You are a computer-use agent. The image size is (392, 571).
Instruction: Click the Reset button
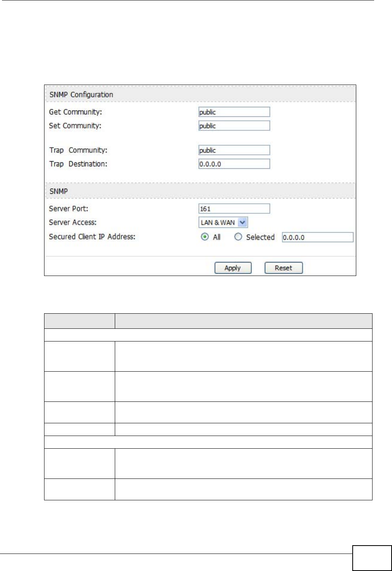[284, 268]
